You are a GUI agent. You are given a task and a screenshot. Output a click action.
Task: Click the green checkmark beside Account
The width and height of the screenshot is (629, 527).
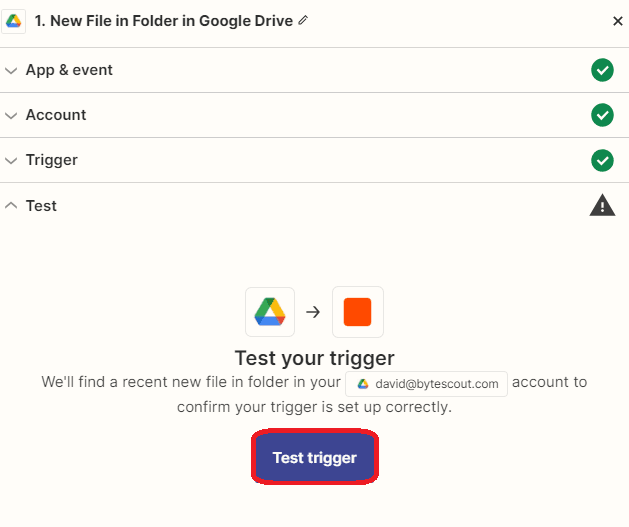(x=602, y=115)
